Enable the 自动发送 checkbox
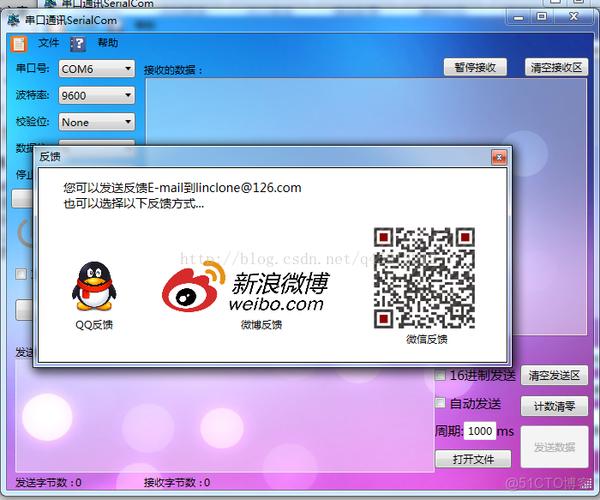Viewport: 600px width, 500px height. [440, 403]
